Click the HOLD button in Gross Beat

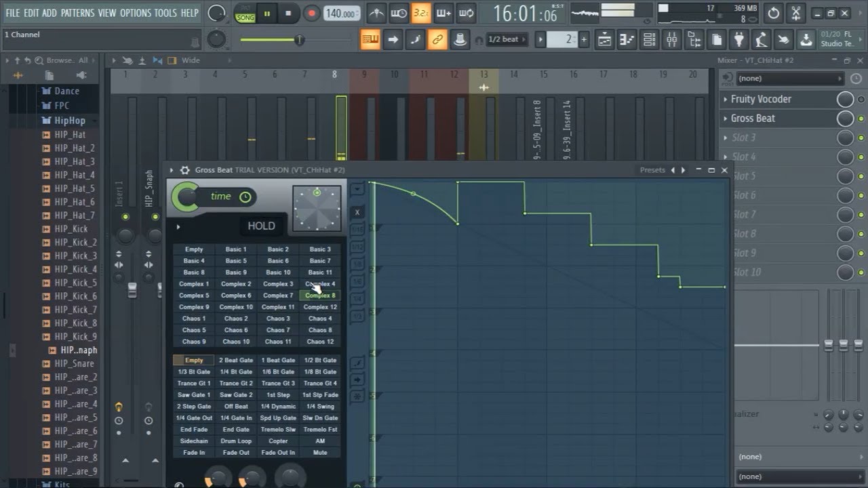261,226
